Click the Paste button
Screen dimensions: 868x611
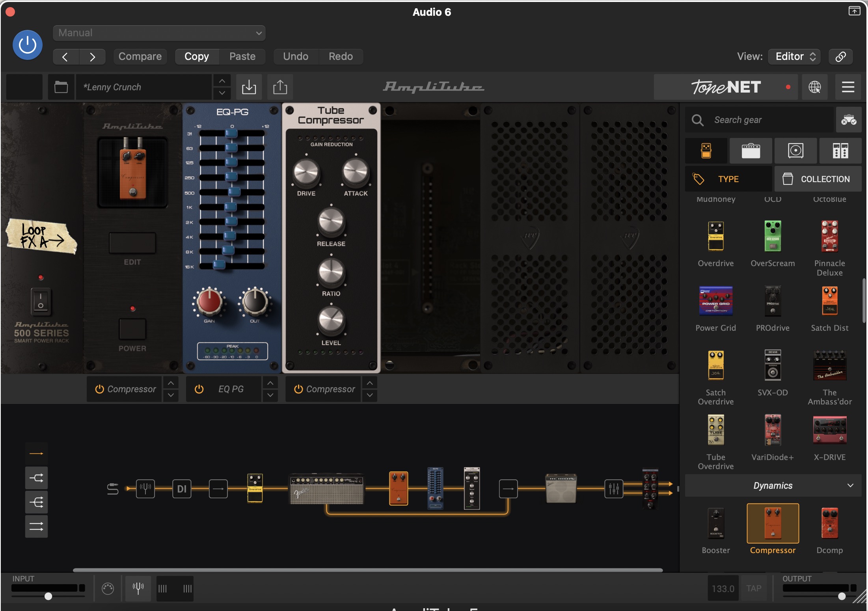coord(242,57)
